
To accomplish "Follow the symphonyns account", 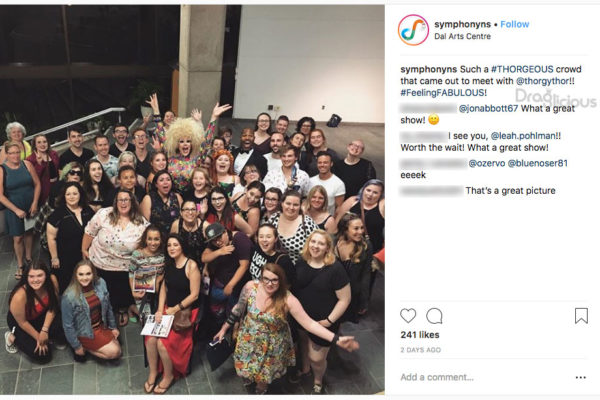I will tap(515, 24).
